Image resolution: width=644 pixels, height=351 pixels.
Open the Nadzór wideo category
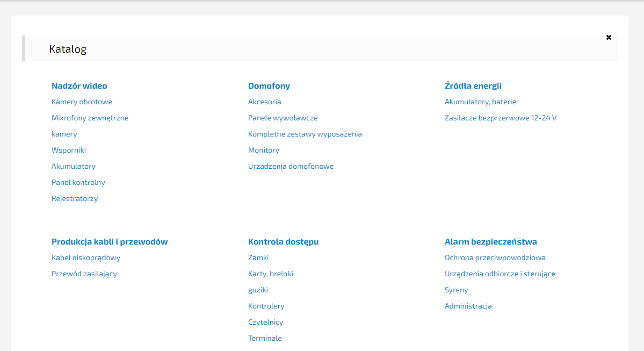[x=79, y=86]
